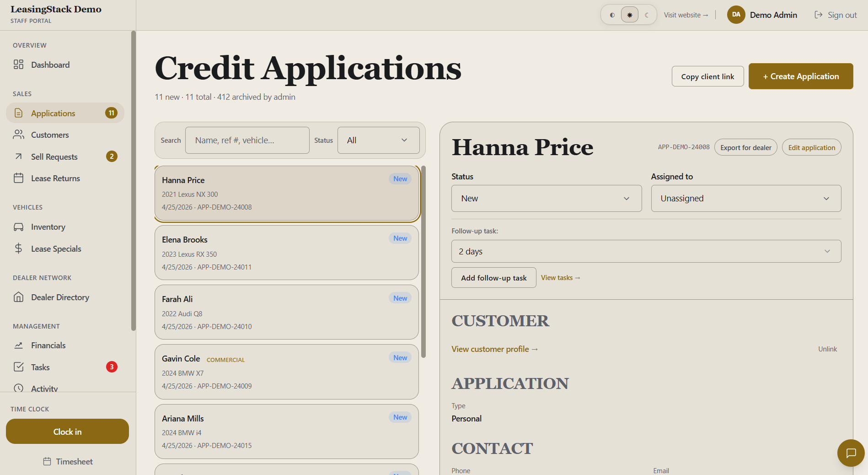Click the Sign out door icon

click(819, 15)
